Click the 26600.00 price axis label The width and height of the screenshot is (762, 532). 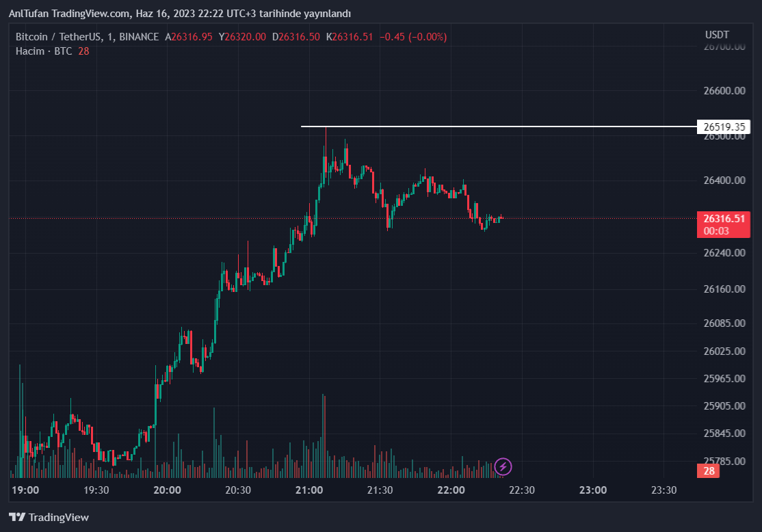point(723,91)
